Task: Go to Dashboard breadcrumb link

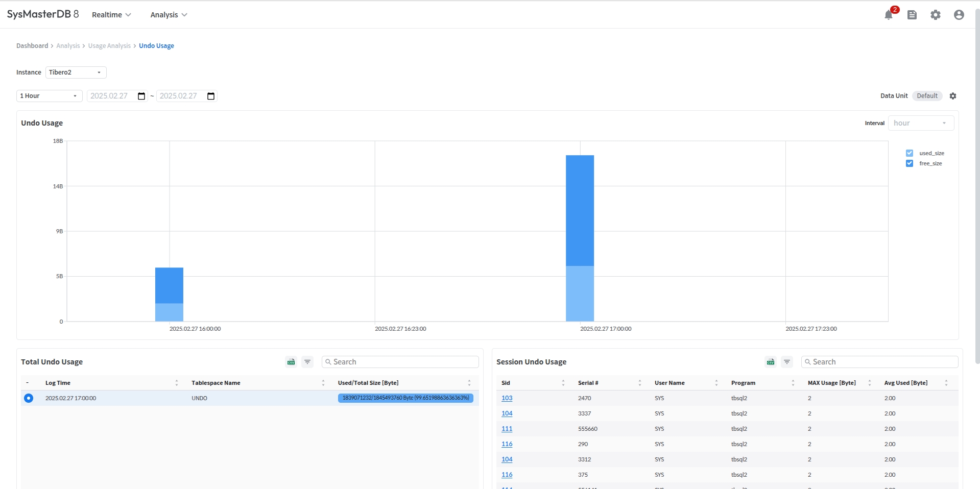Action: point(32,46)
